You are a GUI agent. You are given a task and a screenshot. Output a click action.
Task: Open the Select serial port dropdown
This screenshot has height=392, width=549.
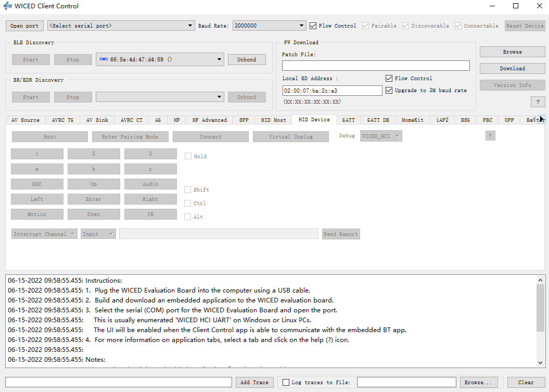point(121,26)
